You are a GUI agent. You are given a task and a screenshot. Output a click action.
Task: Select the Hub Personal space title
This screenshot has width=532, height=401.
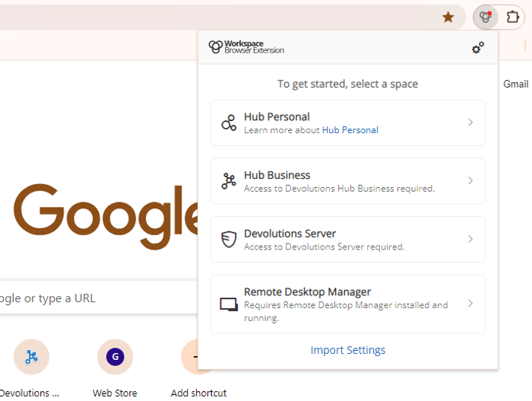[x=277, y=117]
